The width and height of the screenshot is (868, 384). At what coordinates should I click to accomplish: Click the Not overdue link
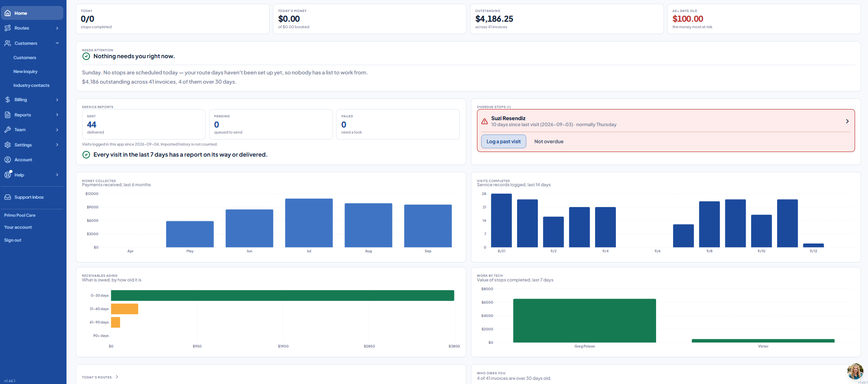(x=549, y=141)
